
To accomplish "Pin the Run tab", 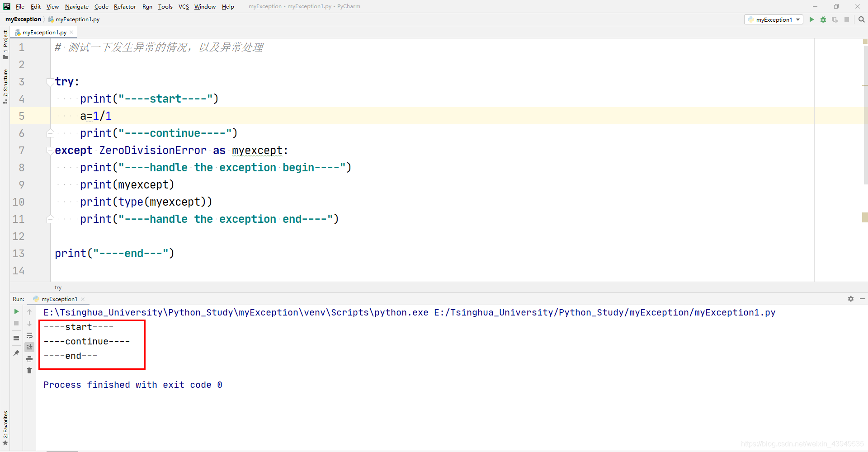I will (16, 353).
